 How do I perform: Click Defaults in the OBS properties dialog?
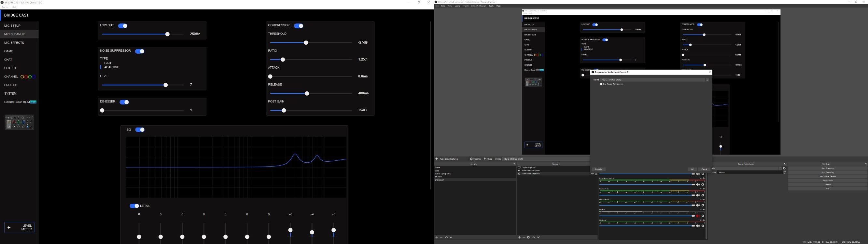coord(599,169)
